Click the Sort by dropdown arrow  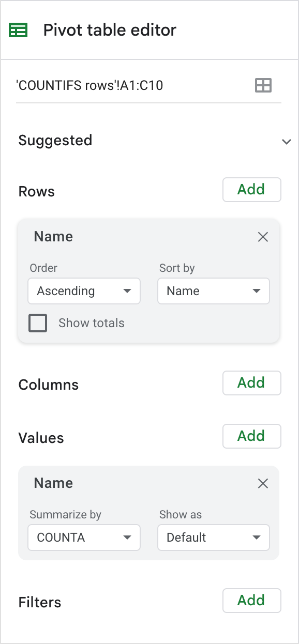[258, 291]
